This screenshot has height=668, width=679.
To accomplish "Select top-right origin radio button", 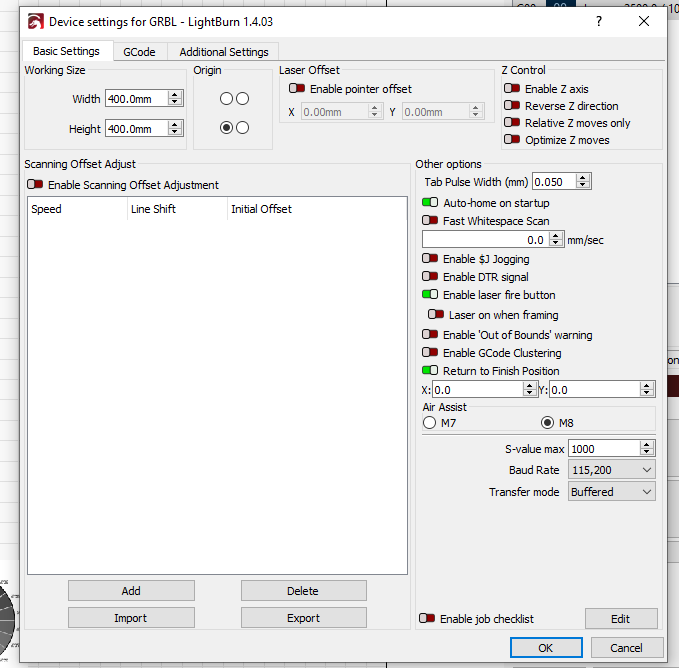I will coord(242,99).
